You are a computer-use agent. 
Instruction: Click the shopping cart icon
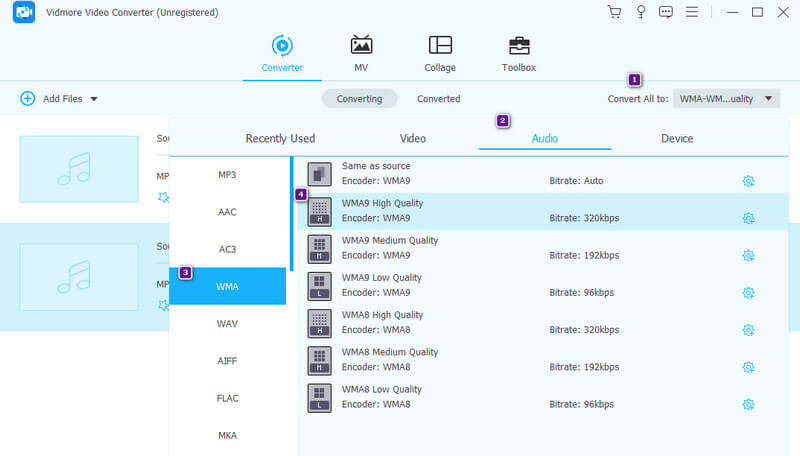pos(615,12)
